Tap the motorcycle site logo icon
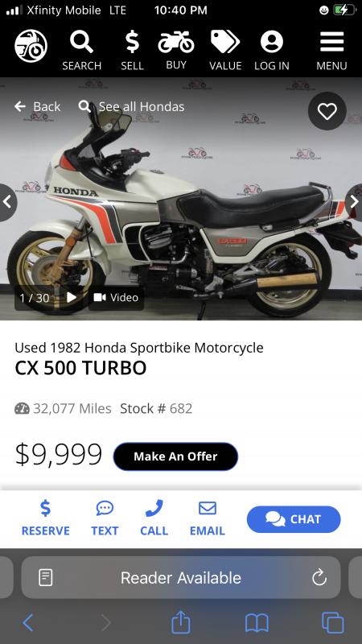362x644 pixels. point(31,46)
